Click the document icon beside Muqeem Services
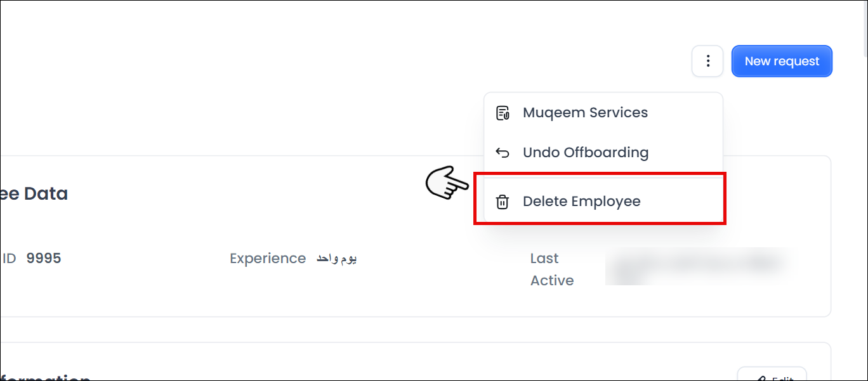 pyautogui.click(x=503, y=113)
